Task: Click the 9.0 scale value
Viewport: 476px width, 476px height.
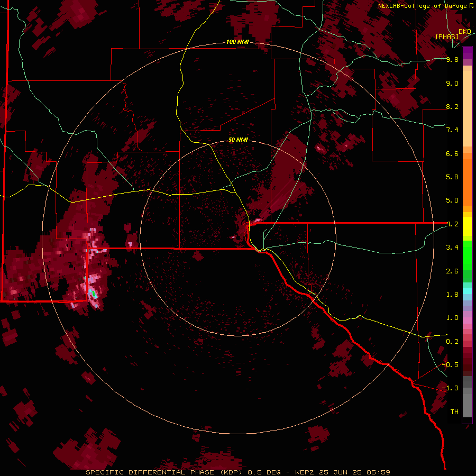Action: click(x=452, y=83)
